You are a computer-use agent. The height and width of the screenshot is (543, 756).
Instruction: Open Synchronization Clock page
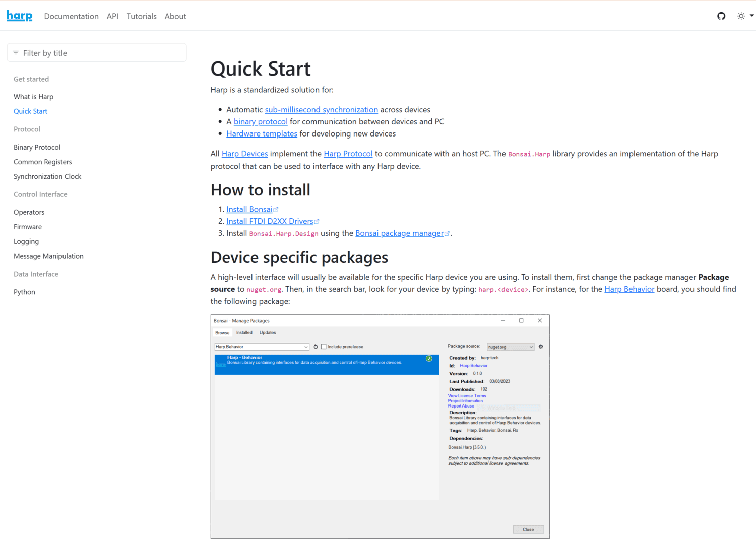point(47,176)
